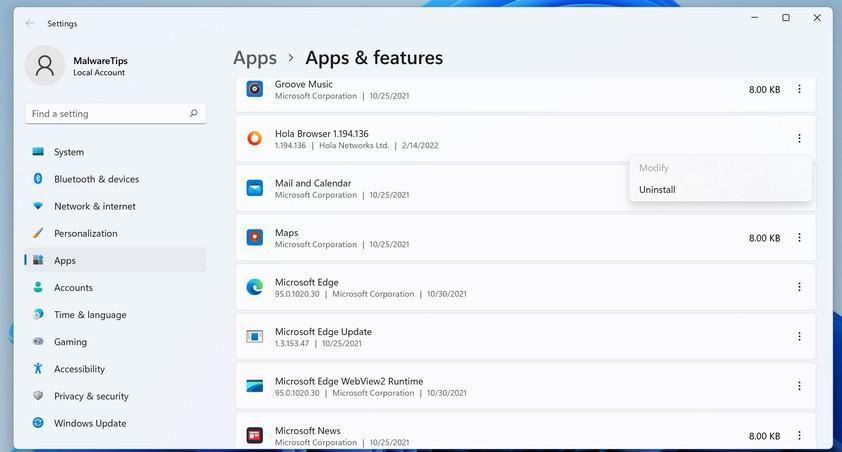This screenshot has height=452, width=842.
Task: Go to Privacy & security settings
Action: [115, 396]
